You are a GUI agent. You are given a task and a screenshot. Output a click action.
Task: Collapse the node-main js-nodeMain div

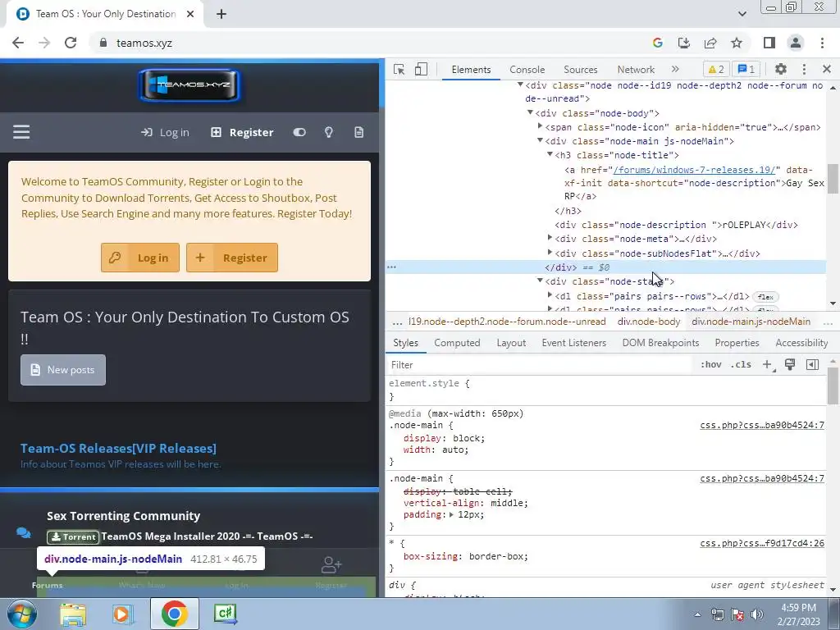(x=540, y=140)
